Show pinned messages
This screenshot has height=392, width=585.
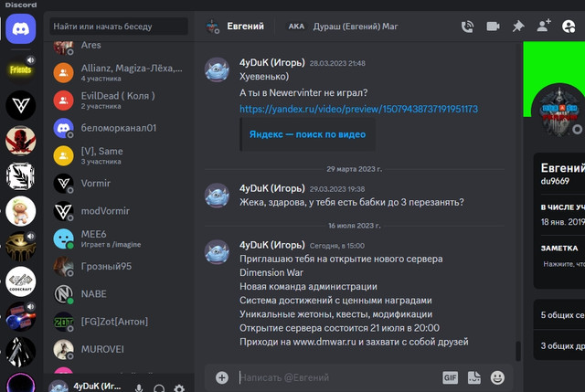coord(518,26)
